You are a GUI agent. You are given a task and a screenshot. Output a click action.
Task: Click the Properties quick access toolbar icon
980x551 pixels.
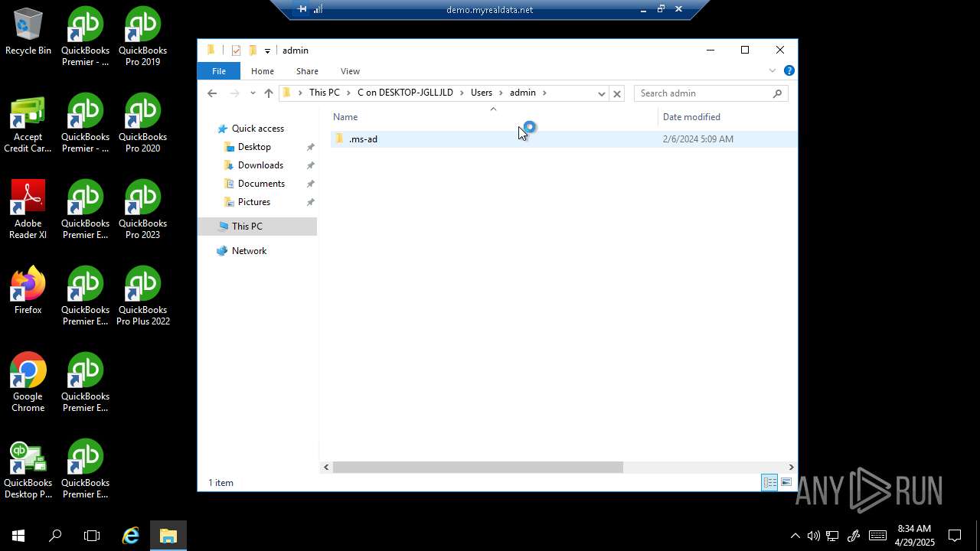[236, 51]
